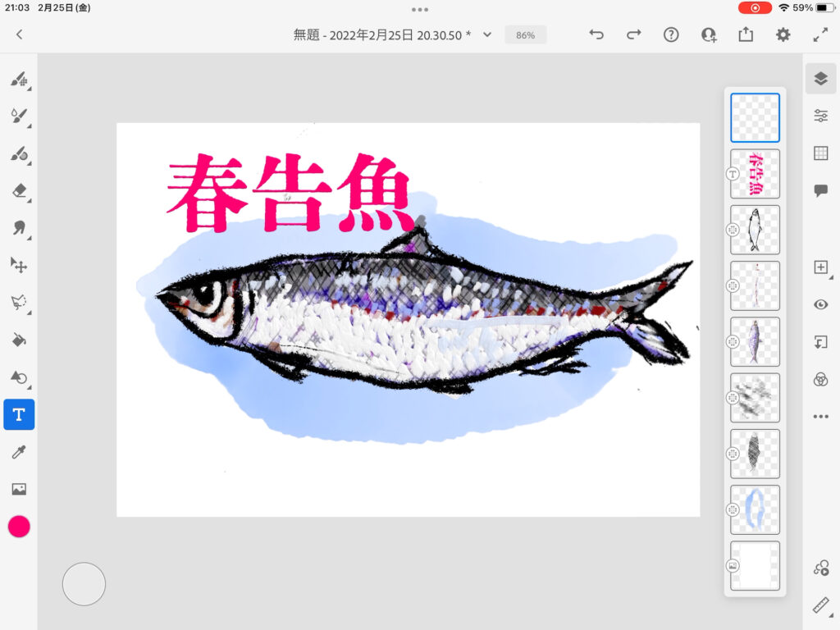Toggle layer visibility eye icon
This screenshot has height=630, width=840.
820,304
